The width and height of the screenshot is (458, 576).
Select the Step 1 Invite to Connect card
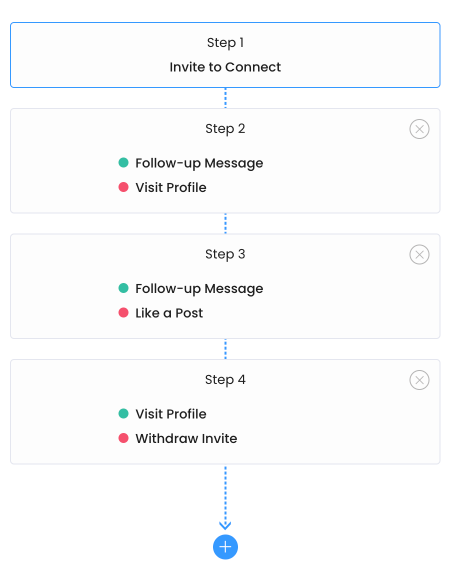[x=225, y=55]
